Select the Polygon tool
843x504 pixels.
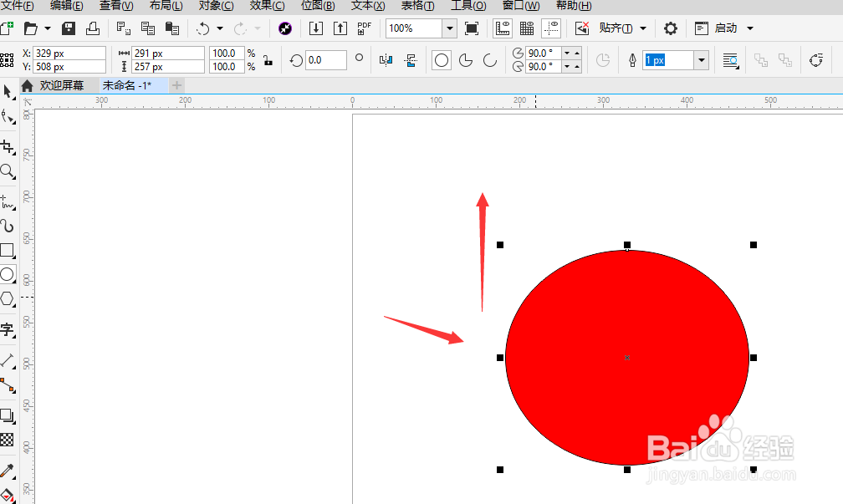pos(8,298)
